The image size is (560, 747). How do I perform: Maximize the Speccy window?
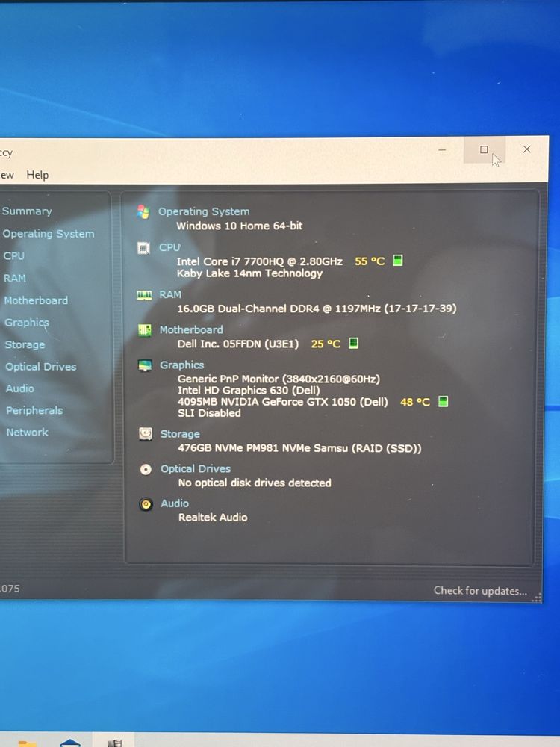coord(485,149)
